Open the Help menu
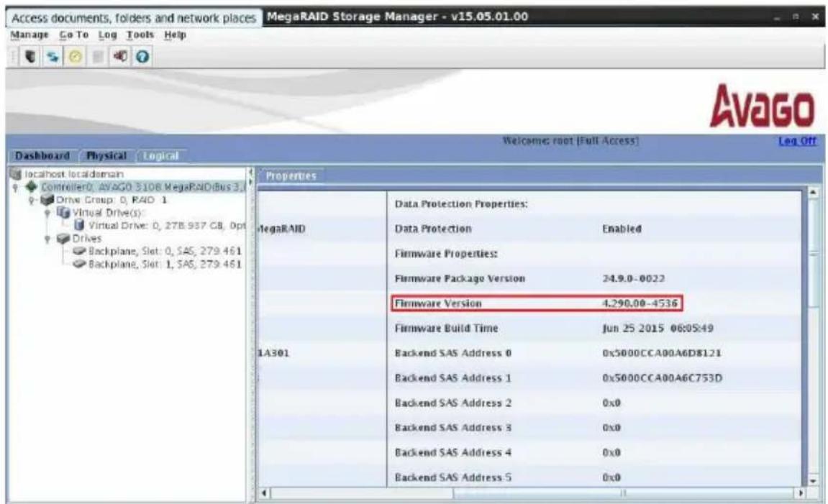This screenshot has width=828, height=504. click(175, 35)
